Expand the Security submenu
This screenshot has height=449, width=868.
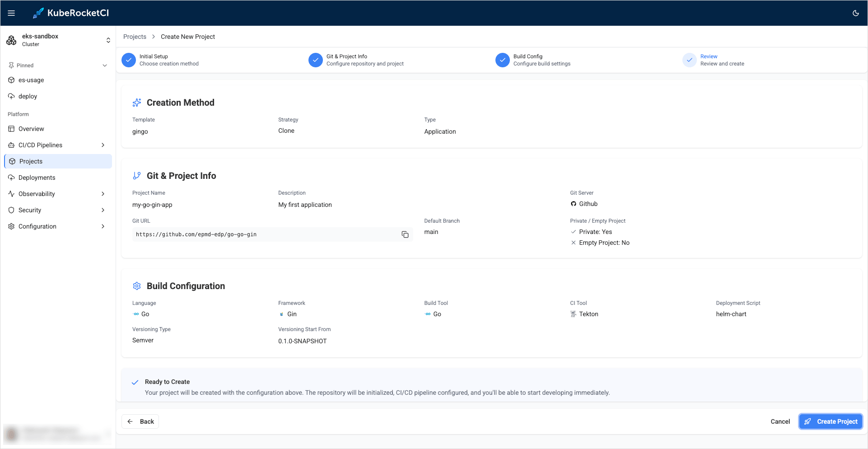coord(103,210)
